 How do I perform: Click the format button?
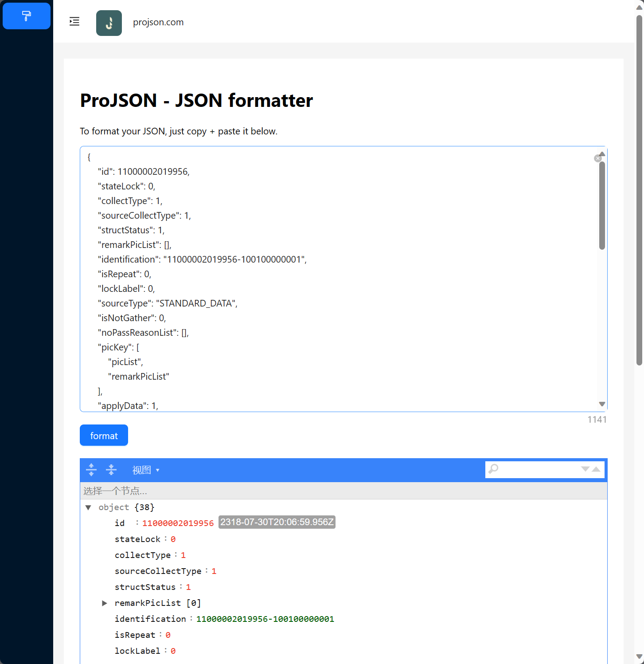(104, 435)
